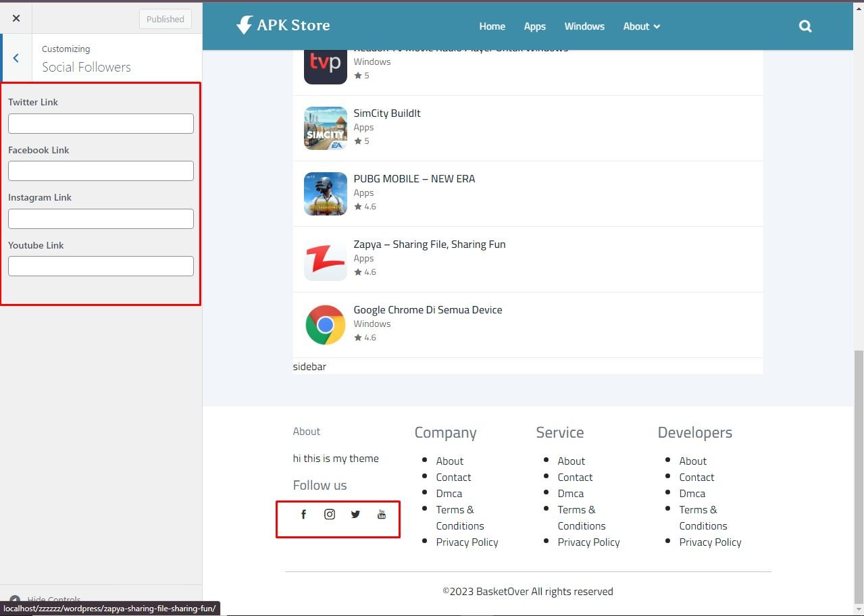Open the Apps menu item
The width and height of the screenshot is (864, 616).
535,26
